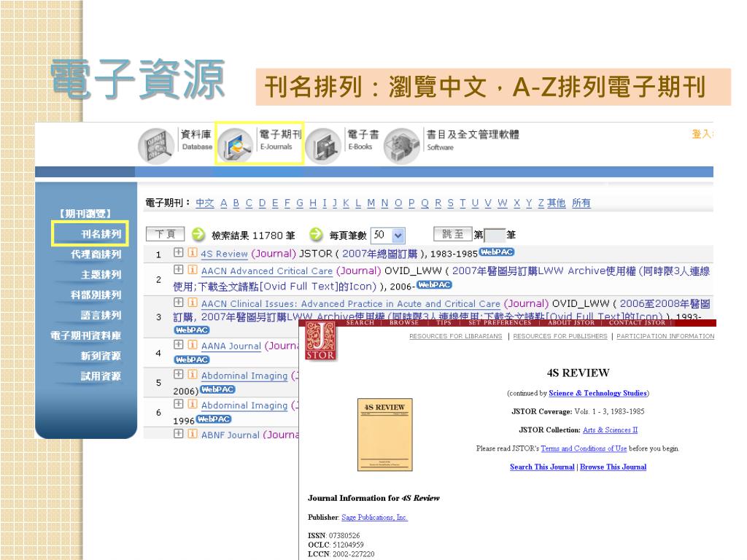
Task: Open Resources for Librarians link
Action: tap(455, 336)
